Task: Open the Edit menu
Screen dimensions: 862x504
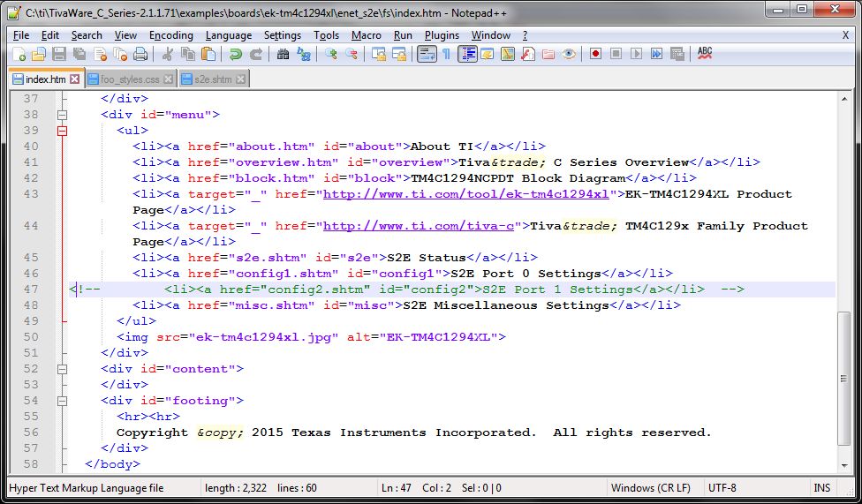Action: pos(50,35)
